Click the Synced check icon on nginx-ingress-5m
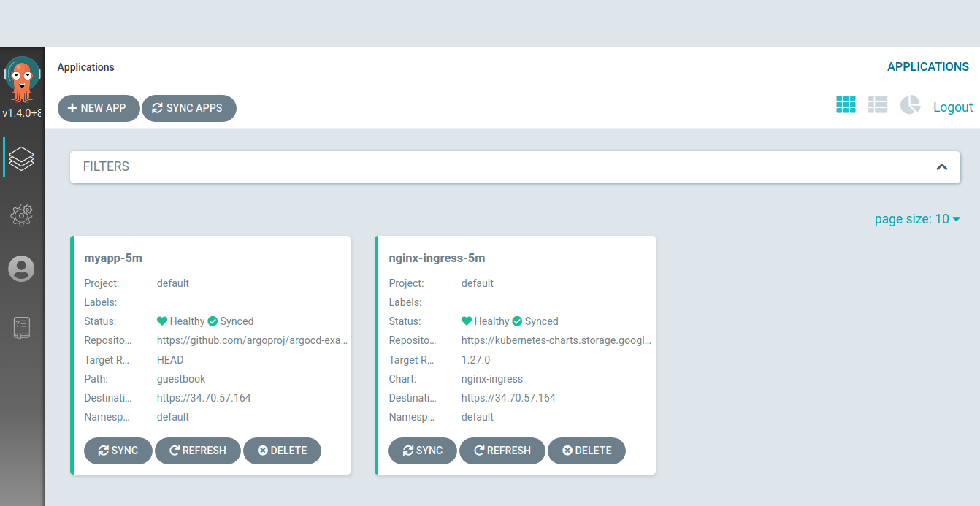Image resolution: width=980 pixels, height=506 pixels. (517, 321)
